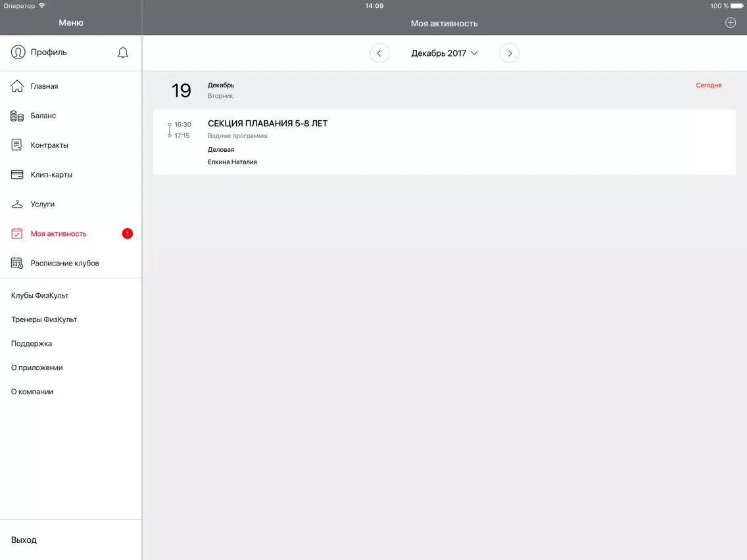This screenshot has height=560, width=747.
Task: Open Баланс menu item
Action: (71, 116)
